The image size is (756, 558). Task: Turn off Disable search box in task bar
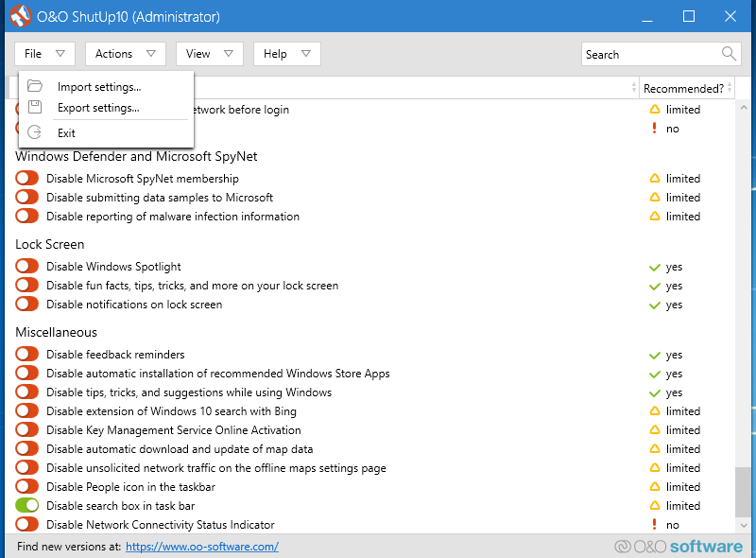click(x=27, y=505)
